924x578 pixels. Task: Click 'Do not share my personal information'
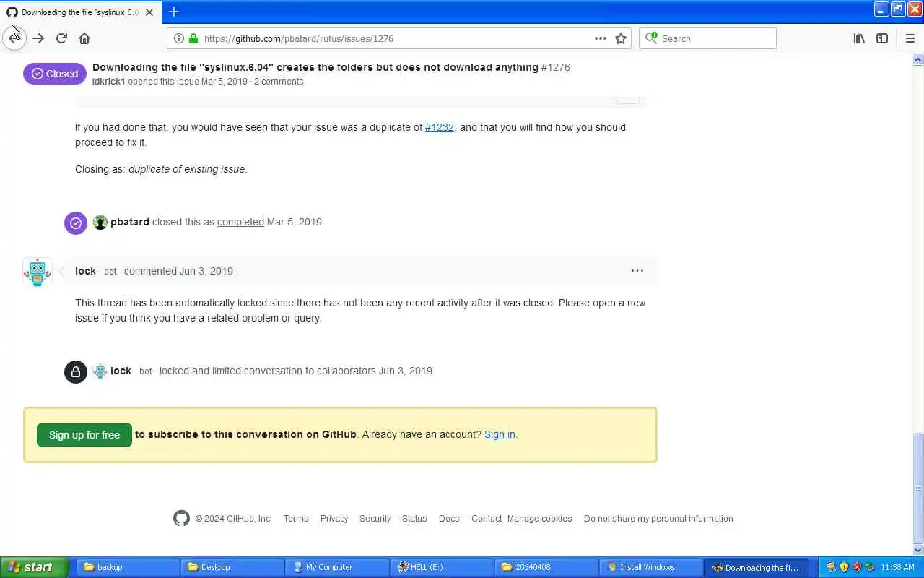click(658, 519)
